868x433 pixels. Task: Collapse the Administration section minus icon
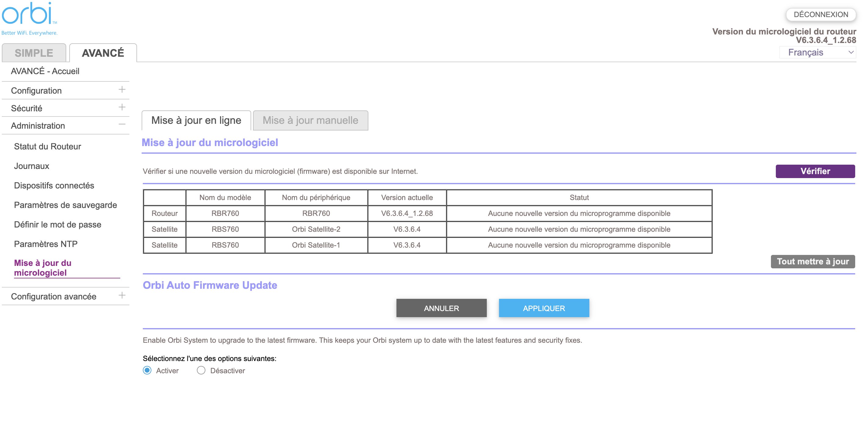click(122, 125)
